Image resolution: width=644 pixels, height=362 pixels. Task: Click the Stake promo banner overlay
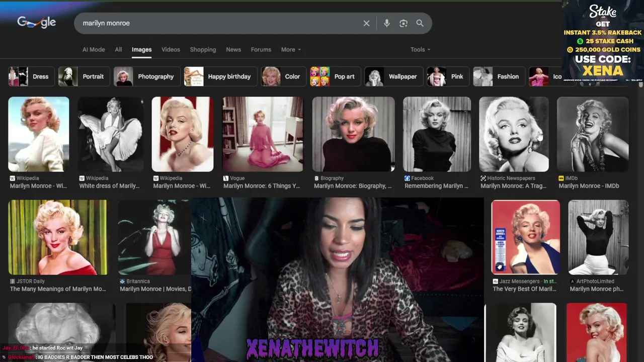603,42
